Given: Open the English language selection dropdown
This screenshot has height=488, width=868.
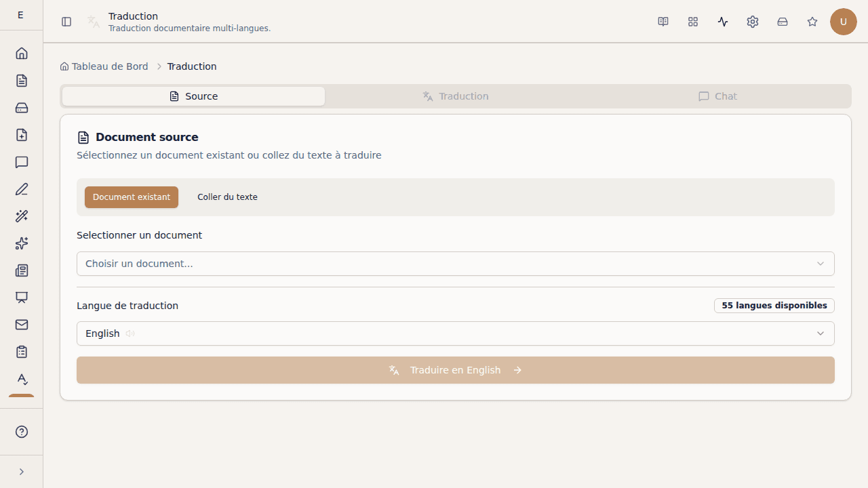Looking at the screenshot, I should pyautogui.click(x=455, y=333).
